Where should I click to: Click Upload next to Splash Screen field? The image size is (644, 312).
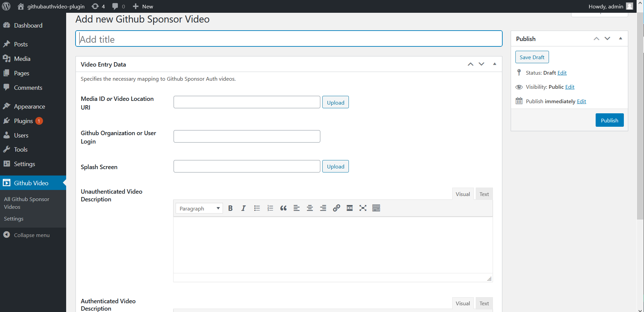335,166
